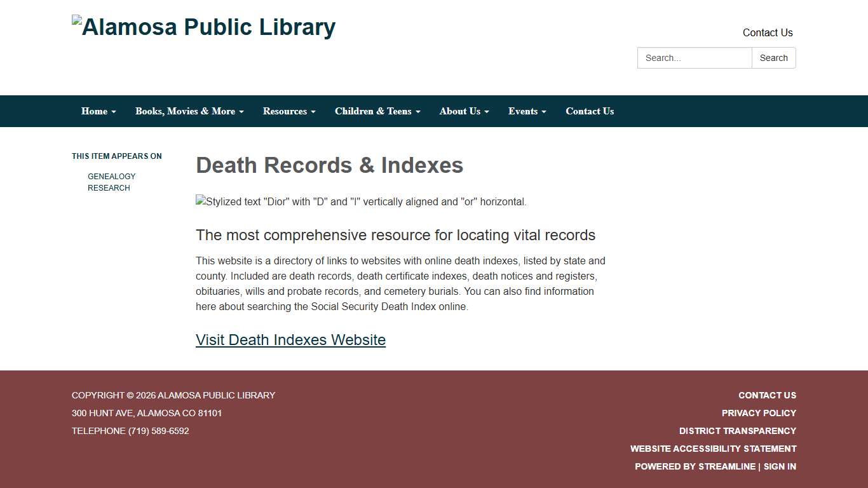Sign in via the footer link
Screen dimensions: 868x488
[x=780, y=466]
